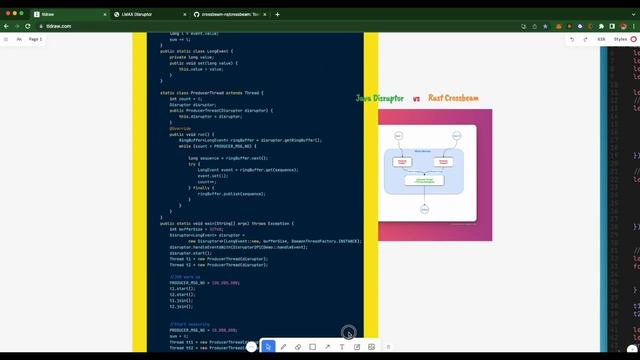
Task: Click the Disruptor diagram image on canvas
Action: coord(435,175)
